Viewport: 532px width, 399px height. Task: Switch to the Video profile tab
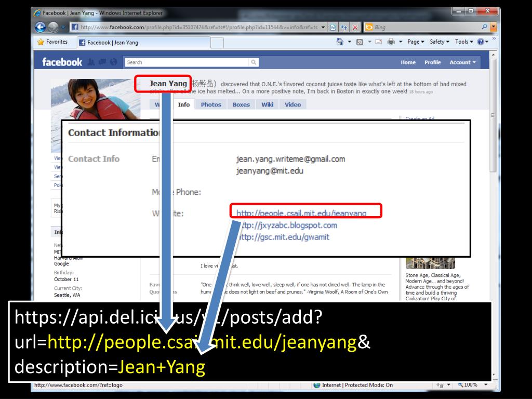click(293, 104)
